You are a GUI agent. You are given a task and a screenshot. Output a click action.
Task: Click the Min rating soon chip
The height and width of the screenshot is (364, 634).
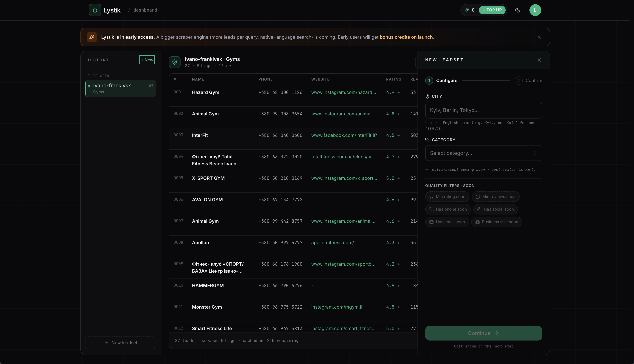point(447,196)
